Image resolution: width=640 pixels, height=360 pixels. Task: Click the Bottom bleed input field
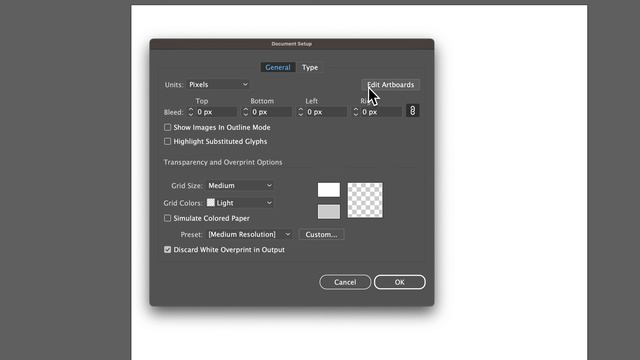coord(271,112)
